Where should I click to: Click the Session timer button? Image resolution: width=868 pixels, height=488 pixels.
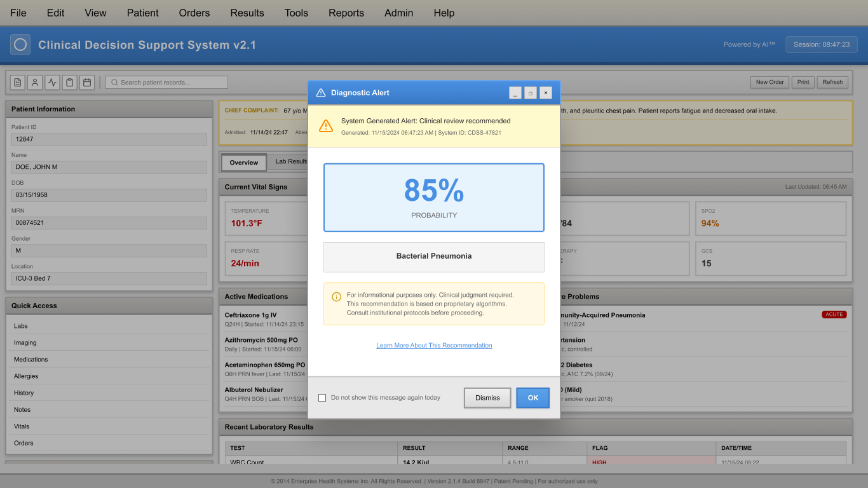822,44
